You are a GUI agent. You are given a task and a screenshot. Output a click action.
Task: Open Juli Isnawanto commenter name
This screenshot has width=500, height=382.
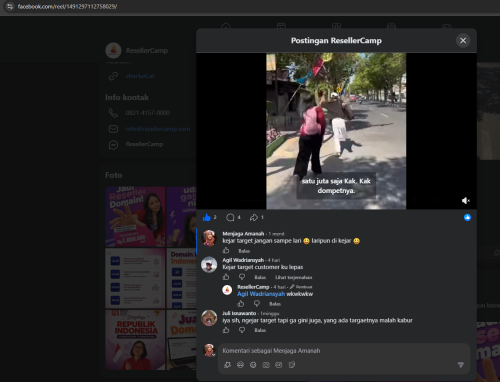click(x=239, y=313)
